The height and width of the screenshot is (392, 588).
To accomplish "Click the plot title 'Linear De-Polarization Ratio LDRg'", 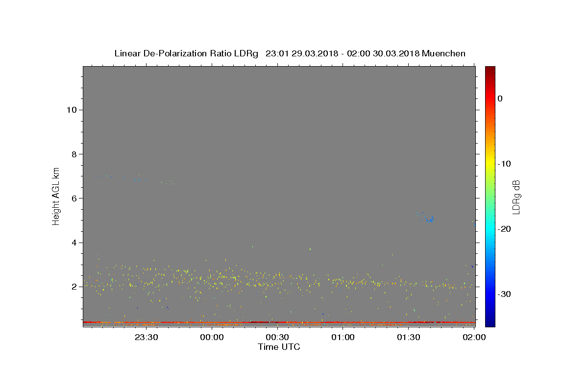I will click(186, 53).
